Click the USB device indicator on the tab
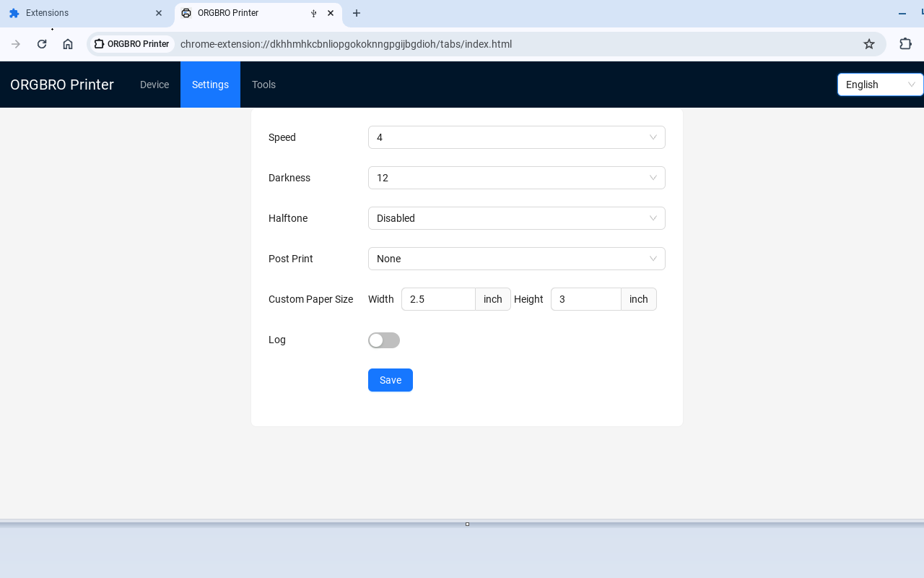 click(313, 13)
